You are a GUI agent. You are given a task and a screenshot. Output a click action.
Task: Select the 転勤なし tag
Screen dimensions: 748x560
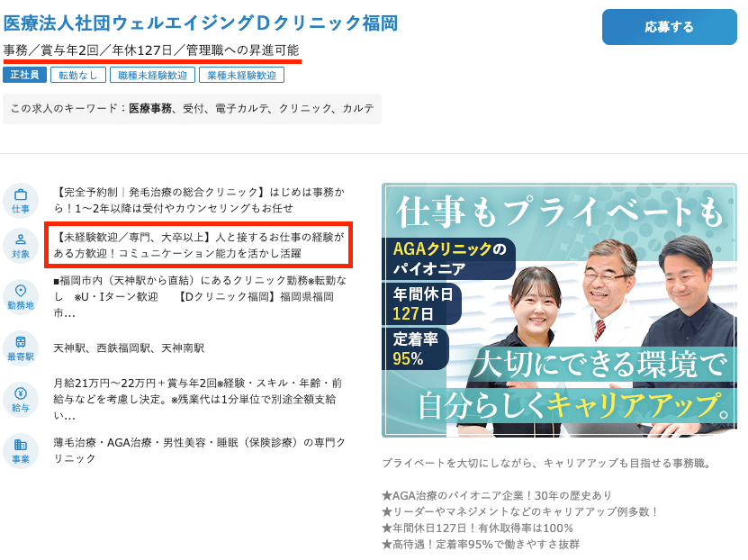tap(78, 75)
